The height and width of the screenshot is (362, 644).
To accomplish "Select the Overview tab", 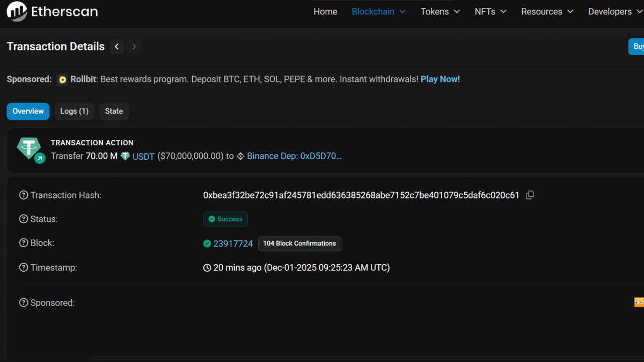I will point(28,112).
